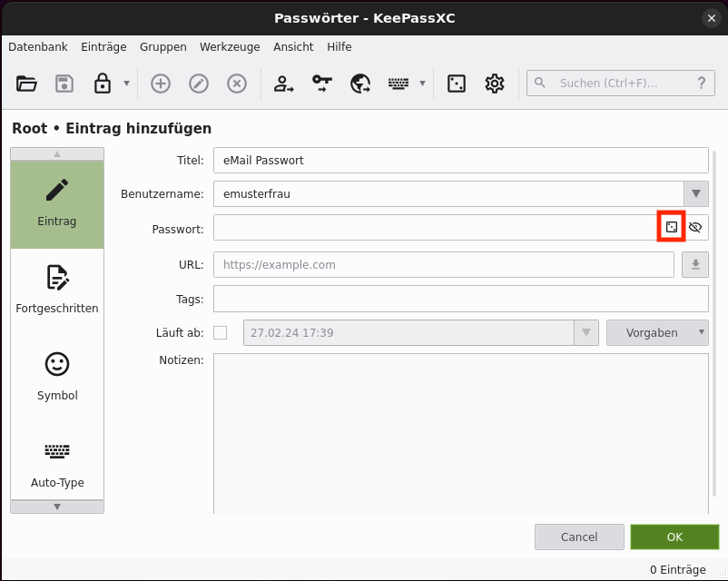The width and height of the screenshot is (728, 581).
Task: Click the '0 Einträge' status text
Action: pos(678,569)
